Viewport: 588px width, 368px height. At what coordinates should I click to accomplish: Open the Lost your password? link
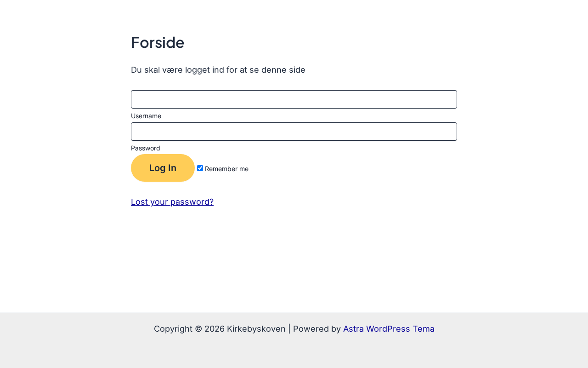click(172, 202)
